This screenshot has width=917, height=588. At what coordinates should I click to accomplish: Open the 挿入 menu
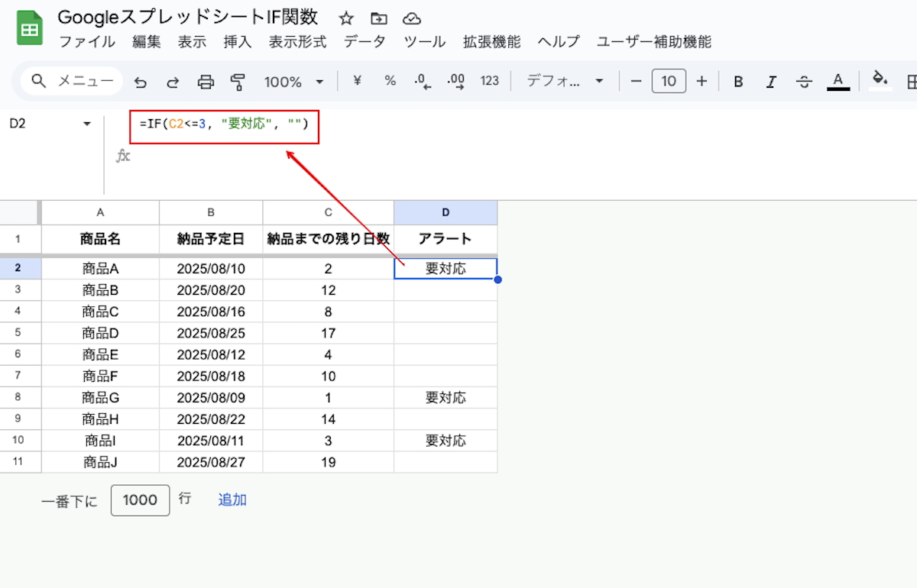click(238, 42)
